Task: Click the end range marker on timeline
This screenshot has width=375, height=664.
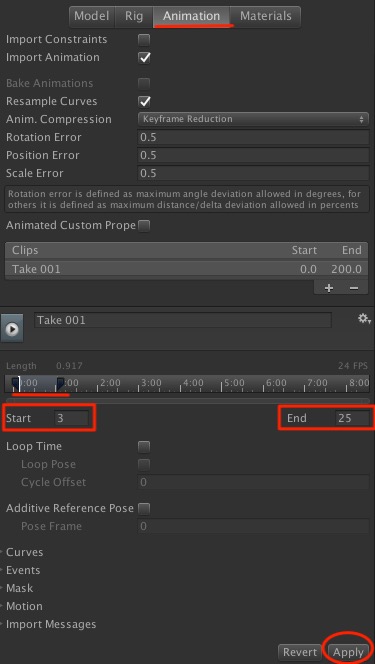Action: pos(60,383)
